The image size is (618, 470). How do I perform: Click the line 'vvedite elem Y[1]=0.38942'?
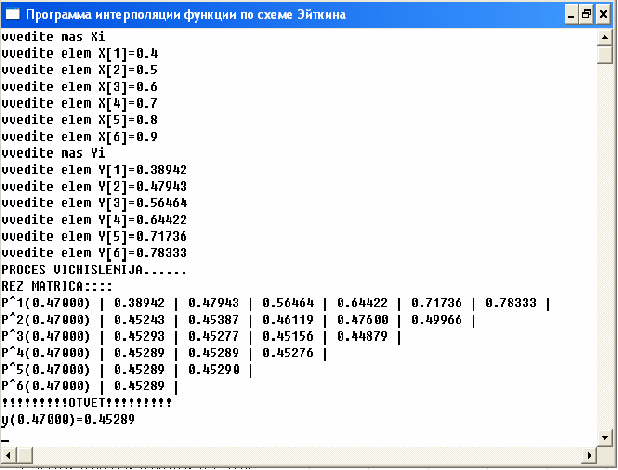[x=94, y=170]
